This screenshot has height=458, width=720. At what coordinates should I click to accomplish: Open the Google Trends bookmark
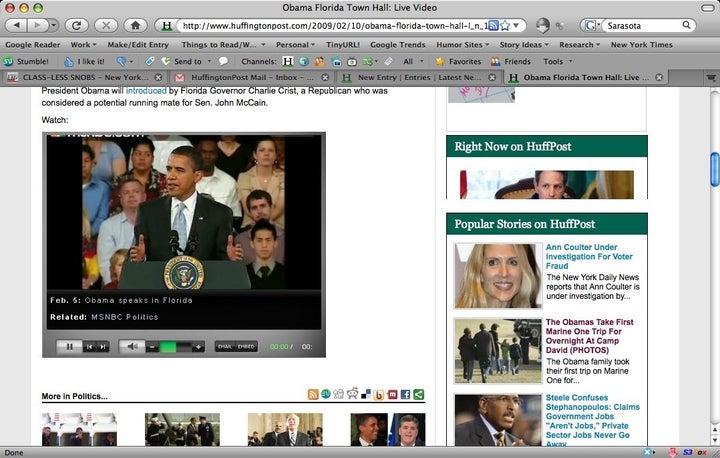(x=398, y=45)
